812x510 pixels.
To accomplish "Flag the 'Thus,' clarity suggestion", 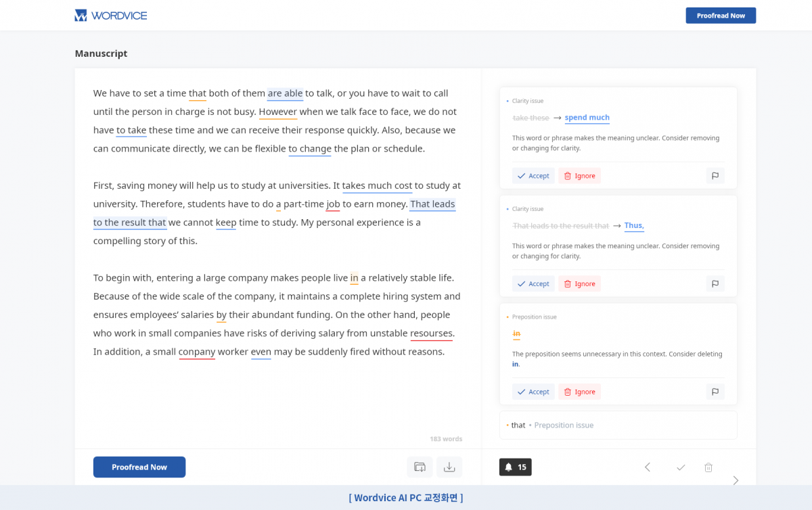I will 715,284.
